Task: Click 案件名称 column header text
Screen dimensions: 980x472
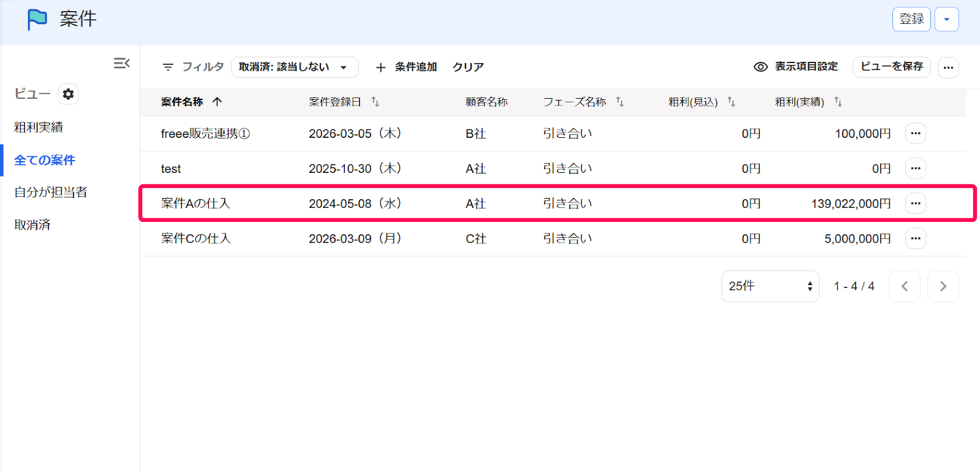Action: coord(182,102)
